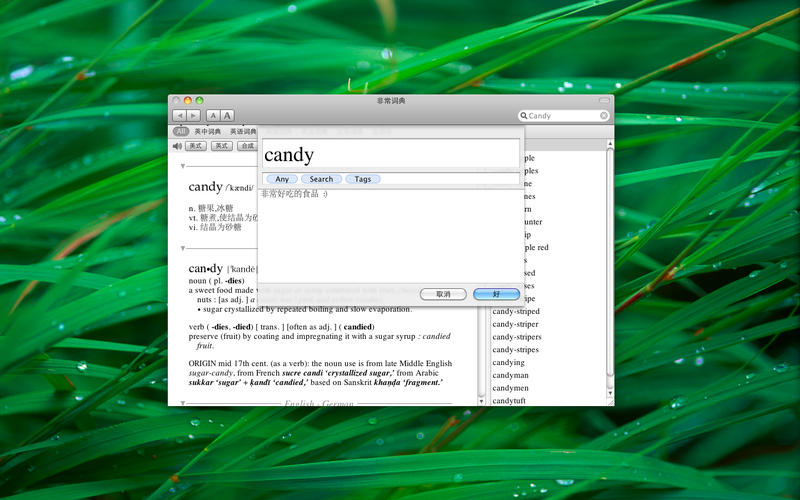800x500 pixels.
Task: Choose the 英式 pronunciation button
Action: point(221,146)
